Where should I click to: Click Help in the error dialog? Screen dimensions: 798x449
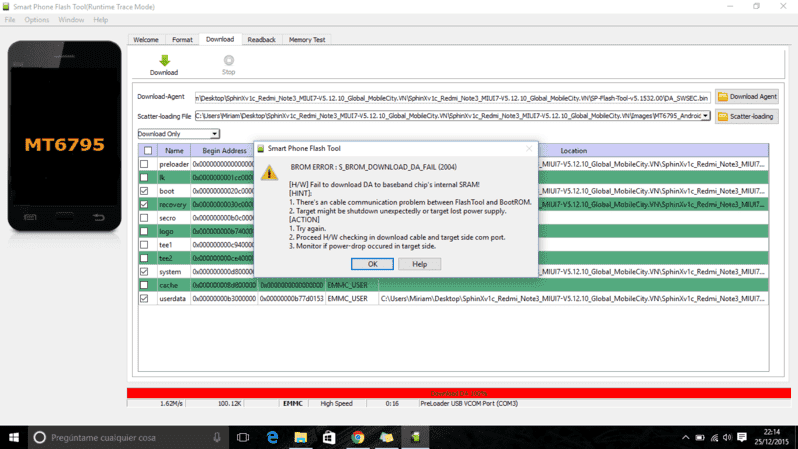(x=419, y=264)
